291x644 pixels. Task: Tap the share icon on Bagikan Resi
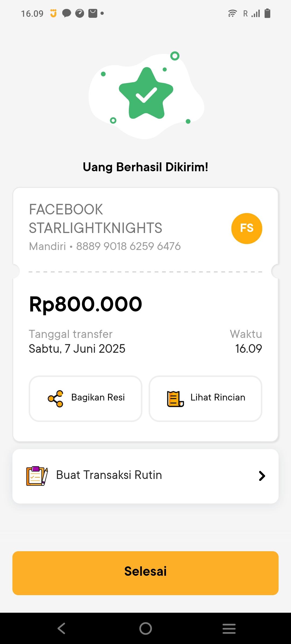[x=56, y=399]
